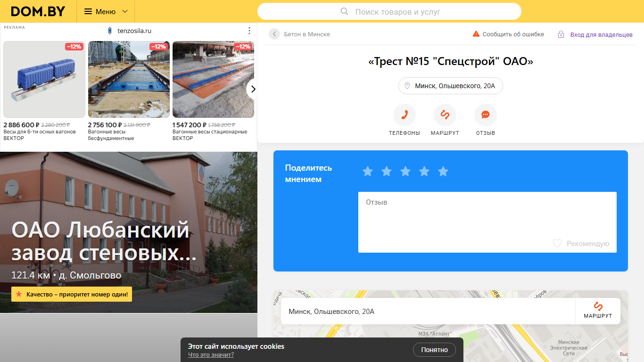The height and width of the screenshot is (362, 644).
Task: Click the Качество – приоритет номер один! badge
Action: coord(72,295)
